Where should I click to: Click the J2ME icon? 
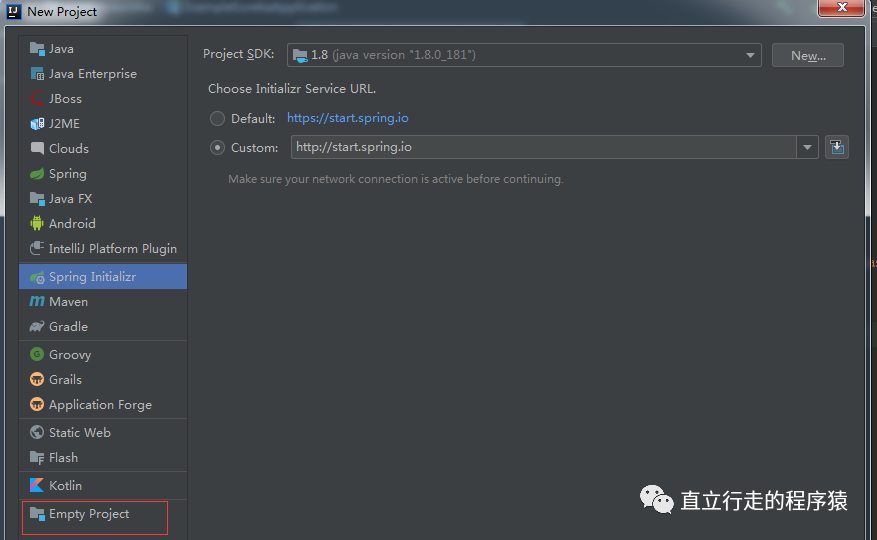(x=37, y=124)
